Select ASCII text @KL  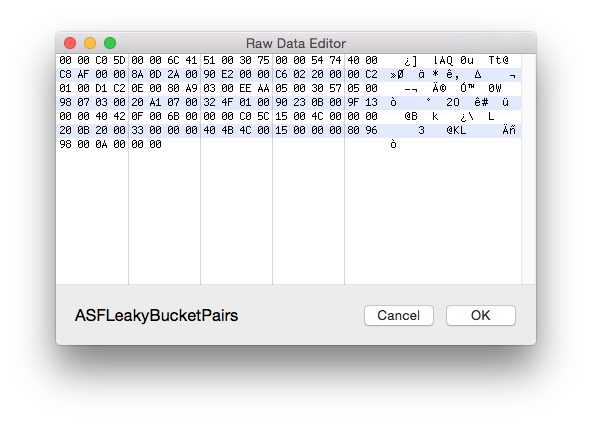coord(456,130)
